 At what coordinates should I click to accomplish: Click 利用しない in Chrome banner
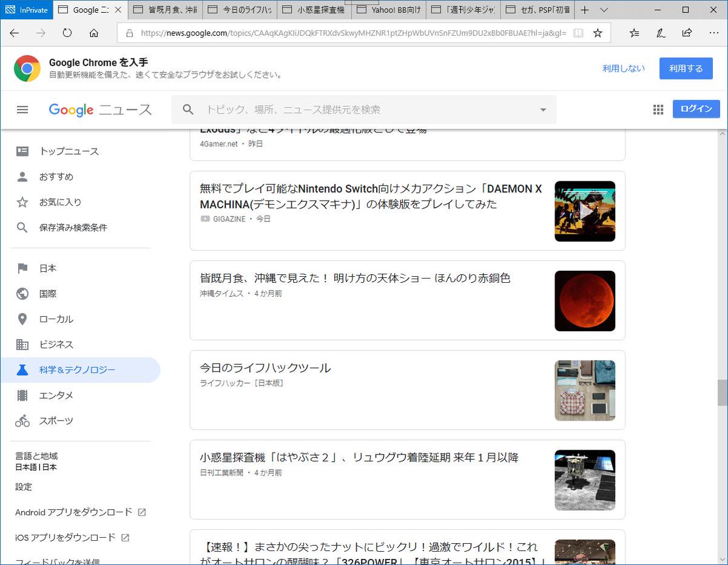624,69
